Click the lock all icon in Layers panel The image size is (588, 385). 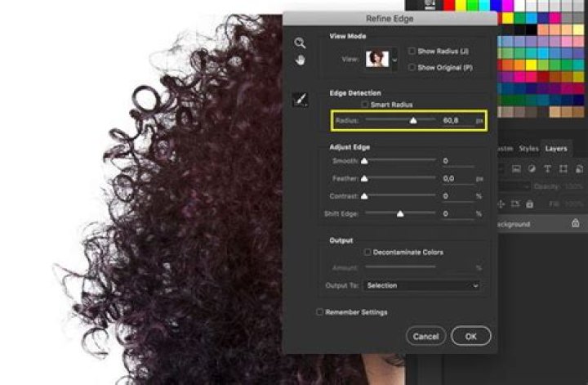click(x=529, y=204)
